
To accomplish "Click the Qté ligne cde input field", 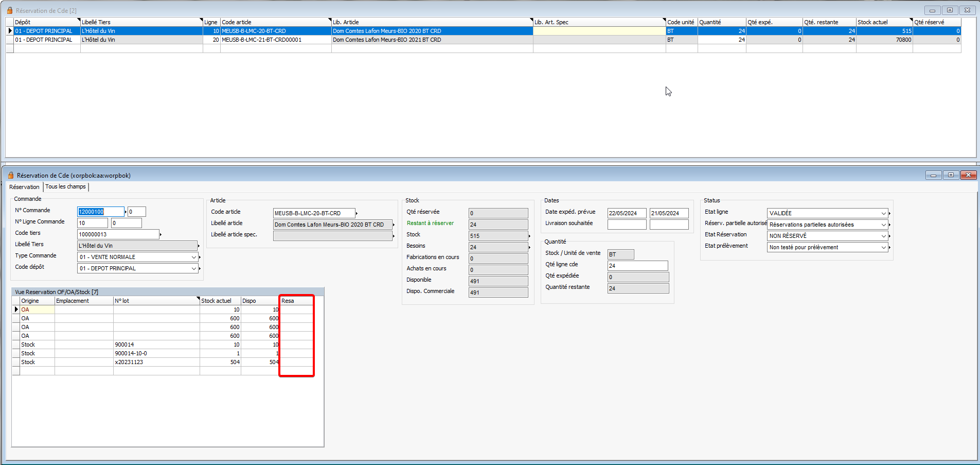I will 637,266.
